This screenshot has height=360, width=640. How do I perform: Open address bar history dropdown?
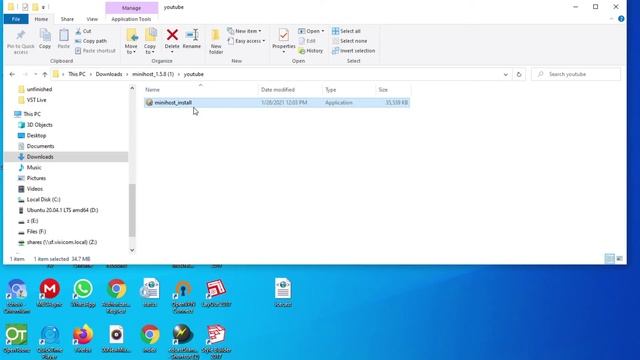pos(506,74)
